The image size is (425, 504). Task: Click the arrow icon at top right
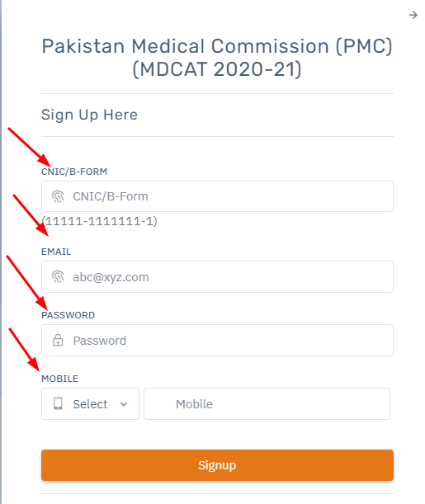coord(413,15)
